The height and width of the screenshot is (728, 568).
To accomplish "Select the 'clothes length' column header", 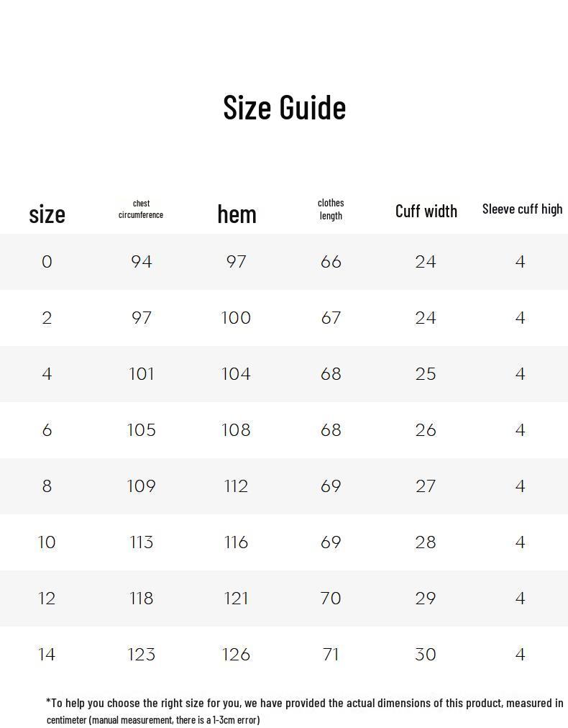I will pyautogui.click(x=331, y=209).
